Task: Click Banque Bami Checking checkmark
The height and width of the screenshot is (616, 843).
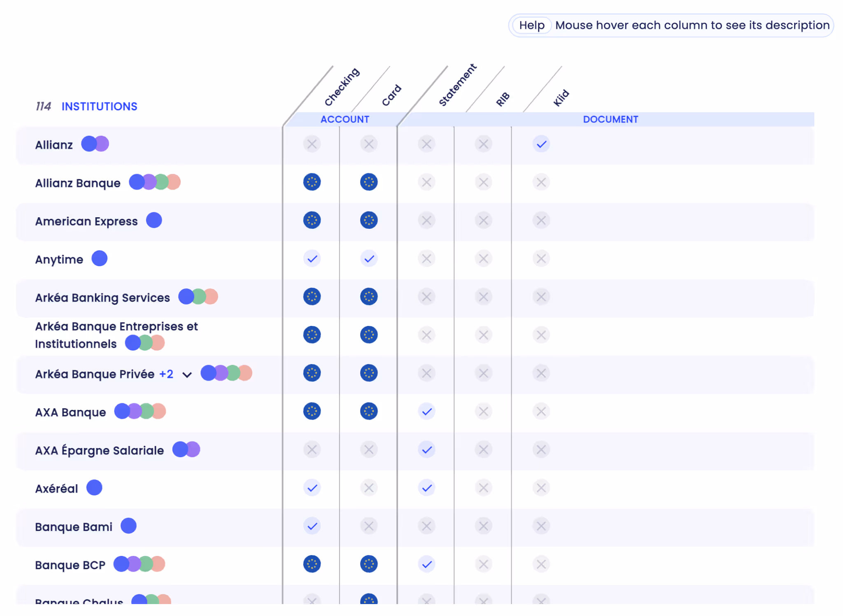Action: tap(312, 526)
